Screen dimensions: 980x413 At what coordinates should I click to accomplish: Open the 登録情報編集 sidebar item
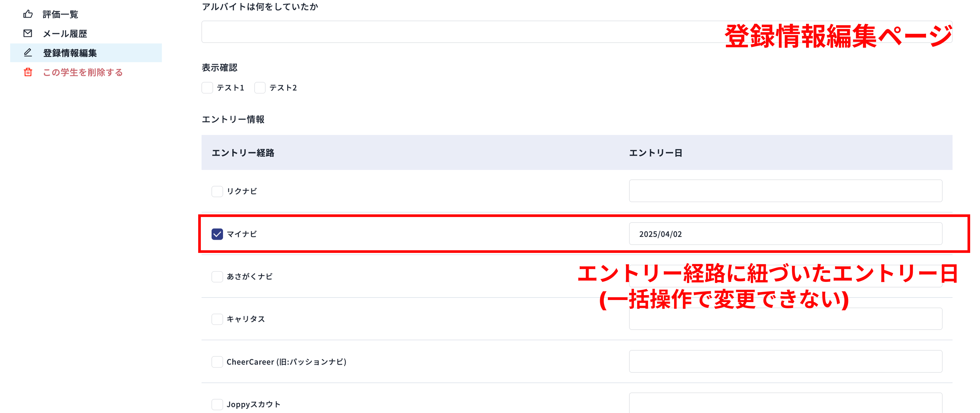[70, 53]
